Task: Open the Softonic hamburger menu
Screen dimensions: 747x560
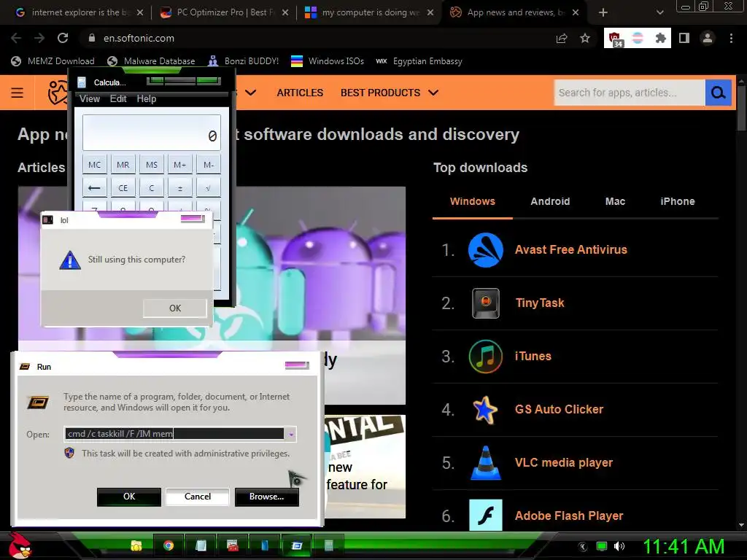Action: pos(18,93)
